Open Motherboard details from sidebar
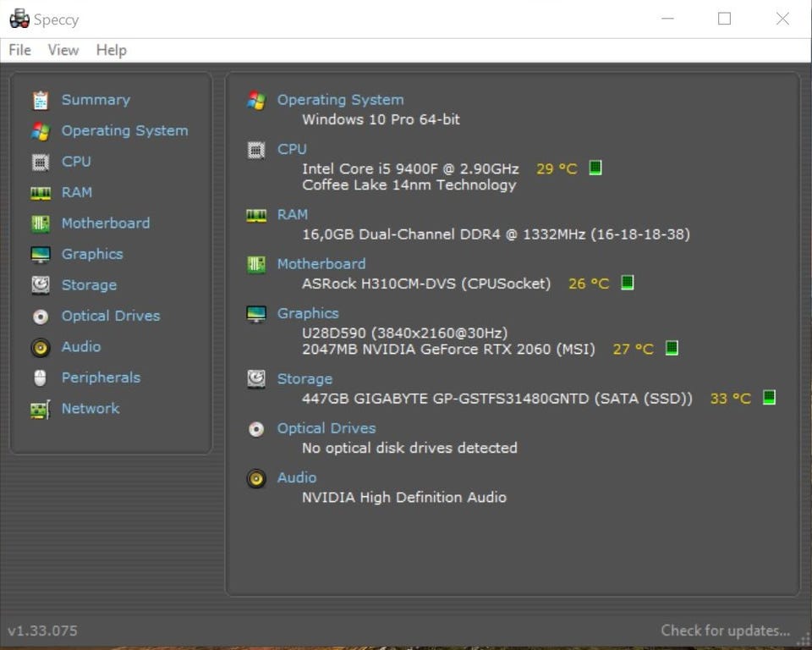 pos(106,223)
